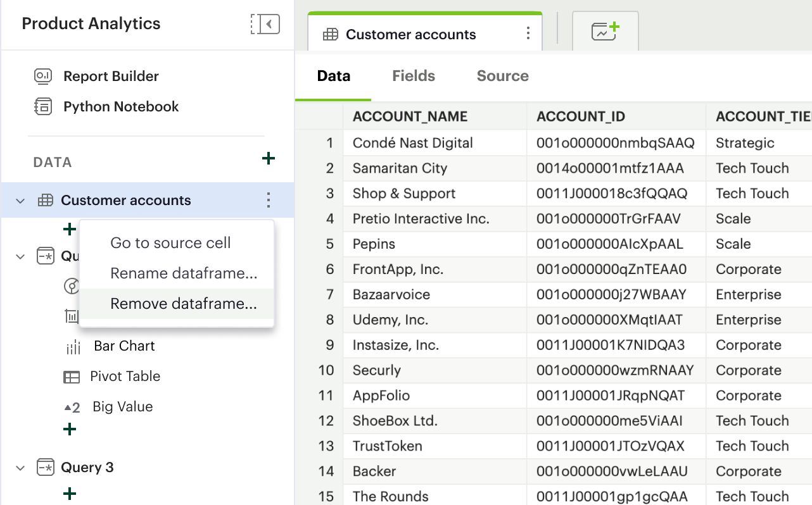The height and width of the screenshot is (505, 812).
Task: Select the Backer cell
Action: click(x=435, y=471)
